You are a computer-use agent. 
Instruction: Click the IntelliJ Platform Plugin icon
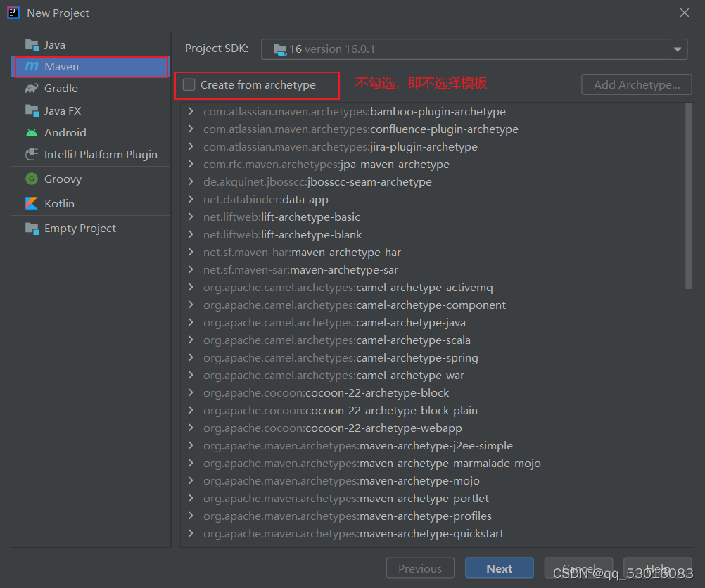point(32,155)
